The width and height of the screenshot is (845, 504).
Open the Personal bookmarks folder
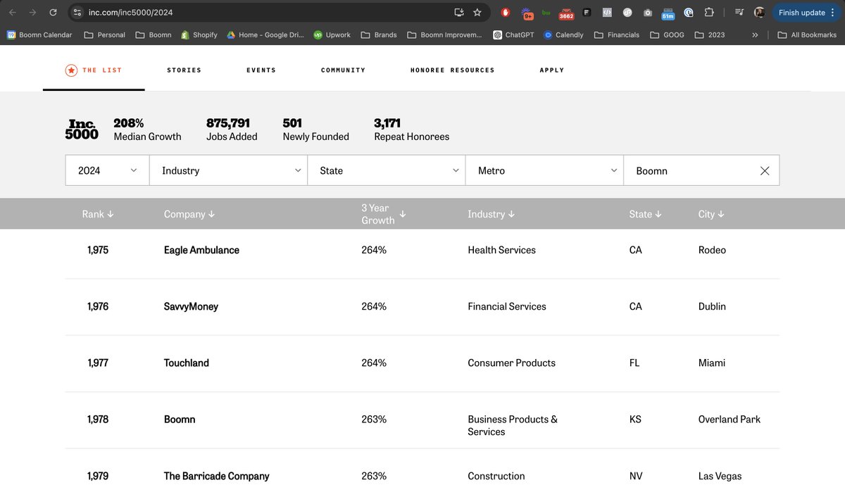(104, 34)
